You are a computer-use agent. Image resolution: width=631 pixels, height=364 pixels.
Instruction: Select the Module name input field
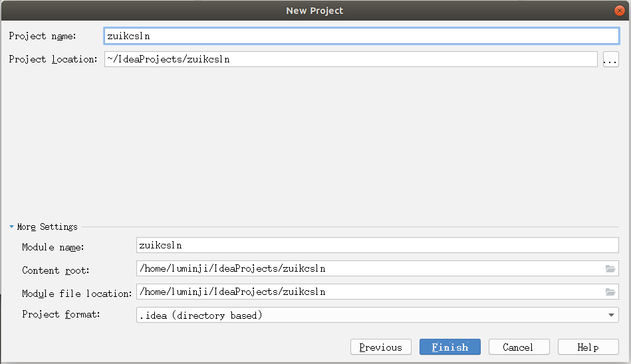[x=377, y=245]
